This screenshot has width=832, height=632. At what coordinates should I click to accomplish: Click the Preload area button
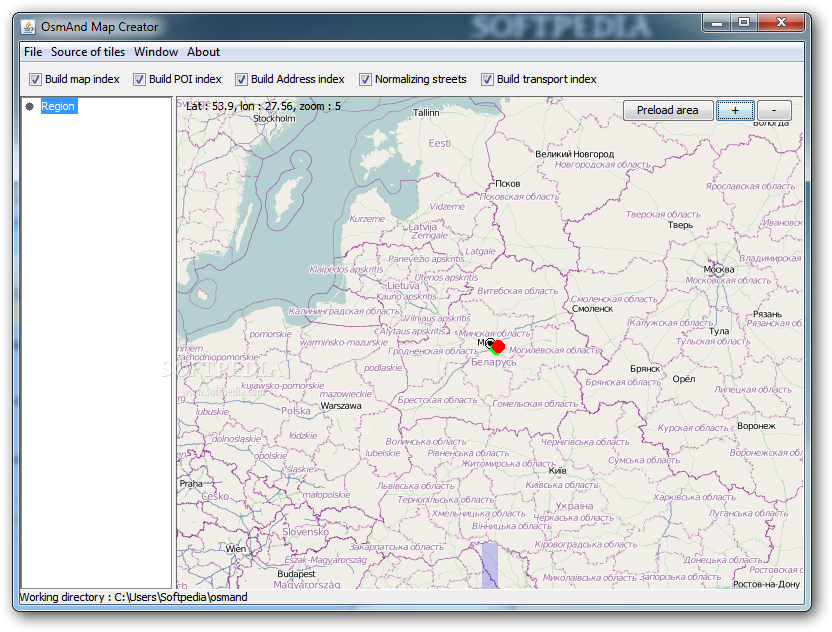coord(668,110)
